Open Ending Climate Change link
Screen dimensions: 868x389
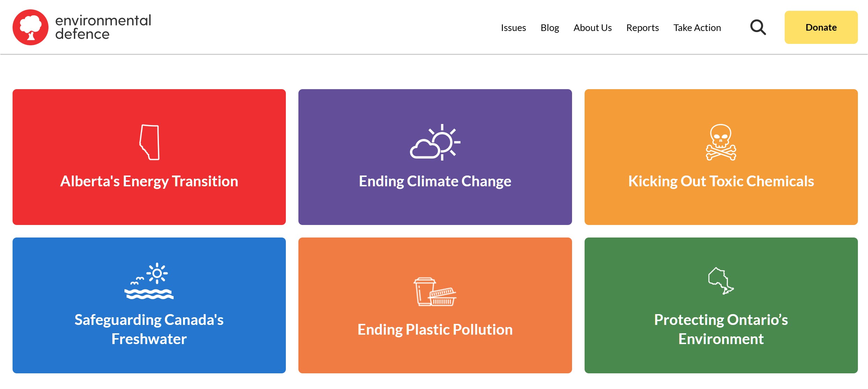435,181
